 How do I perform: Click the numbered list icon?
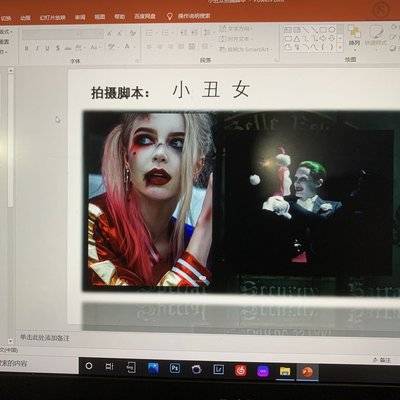[x=165, y=33]
